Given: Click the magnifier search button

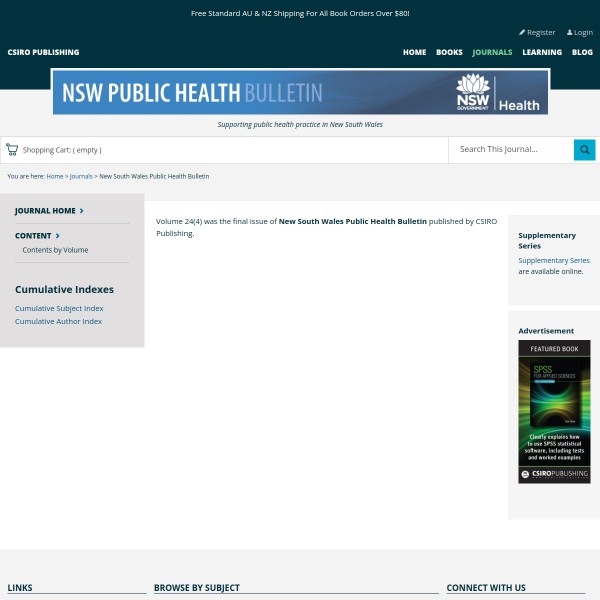Looking at the screenshot, I should point(584,150).
